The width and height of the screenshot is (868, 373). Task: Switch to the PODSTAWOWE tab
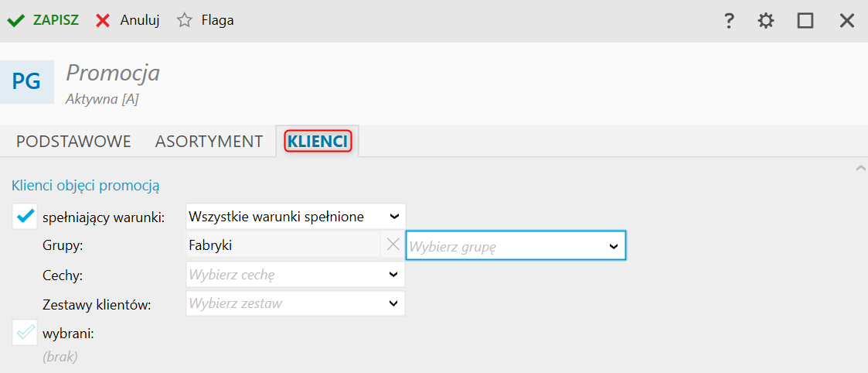click(x=73, y=142)
